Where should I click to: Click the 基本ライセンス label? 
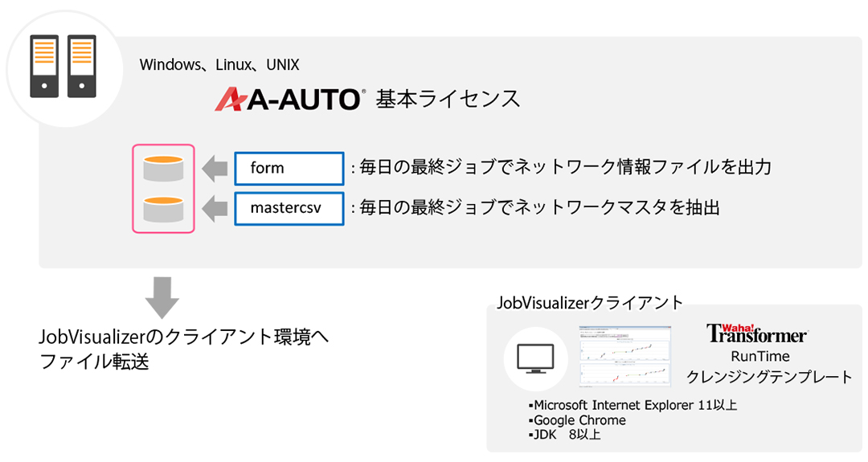pyautogui.click(x=448, y=99)
